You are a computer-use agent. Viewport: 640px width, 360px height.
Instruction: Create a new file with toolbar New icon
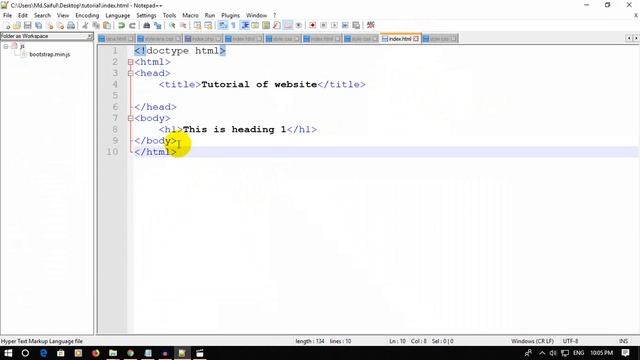(x=7, y=25)
